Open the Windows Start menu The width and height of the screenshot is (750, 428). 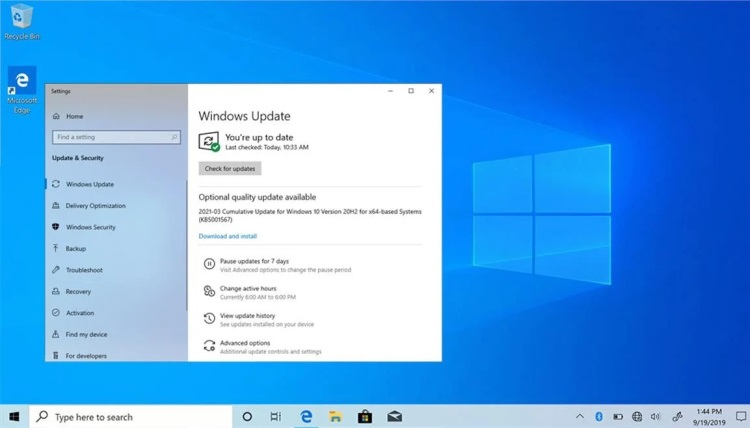[x=15, y=416]
